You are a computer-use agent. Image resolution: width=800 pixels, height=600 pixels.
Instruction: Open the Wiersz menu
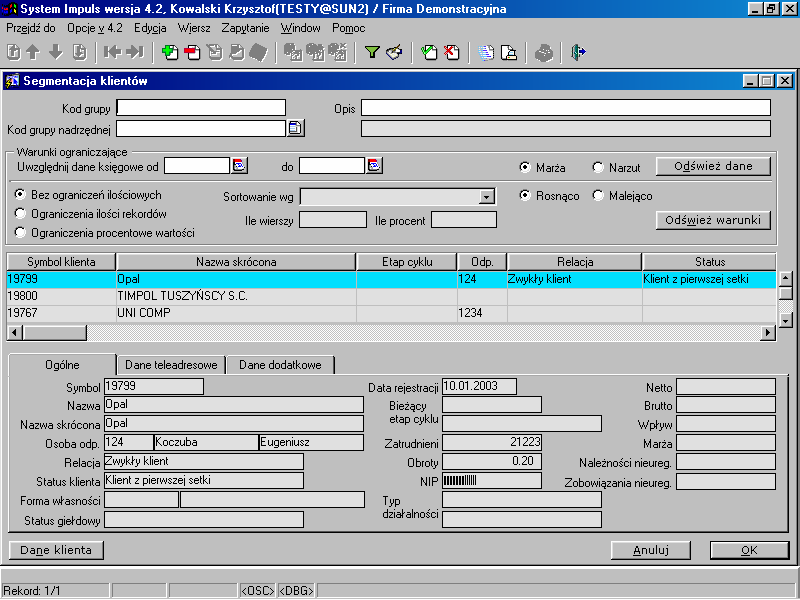pyautogui.click(x=194, y=28)
